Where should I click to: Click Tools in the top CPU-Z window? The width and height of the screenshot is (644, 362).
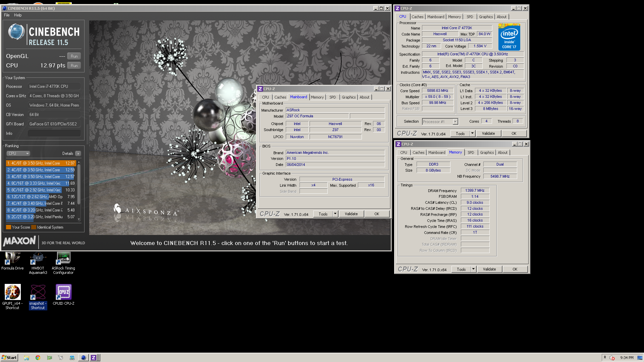460,133
